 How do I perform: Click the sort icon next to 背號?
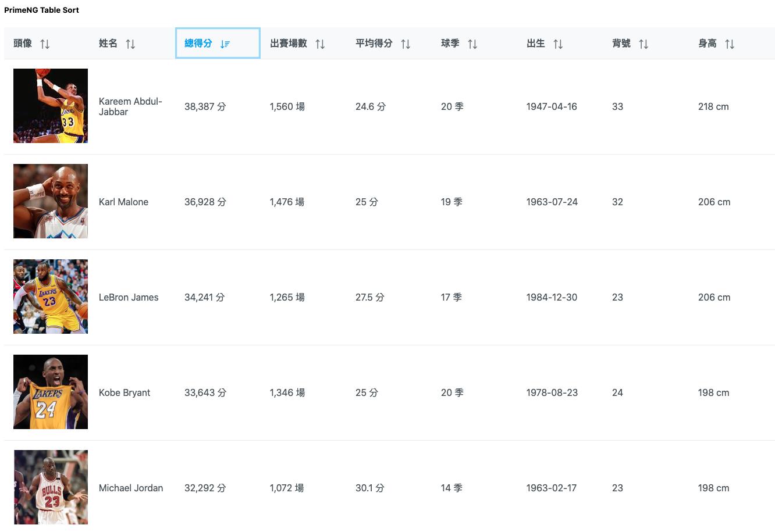point(644,44)
